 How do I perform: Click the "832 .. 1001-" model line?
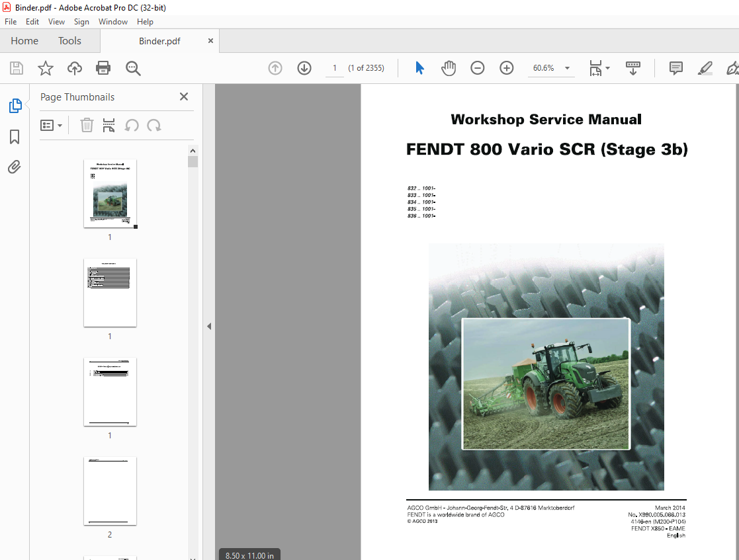(421, 188)
